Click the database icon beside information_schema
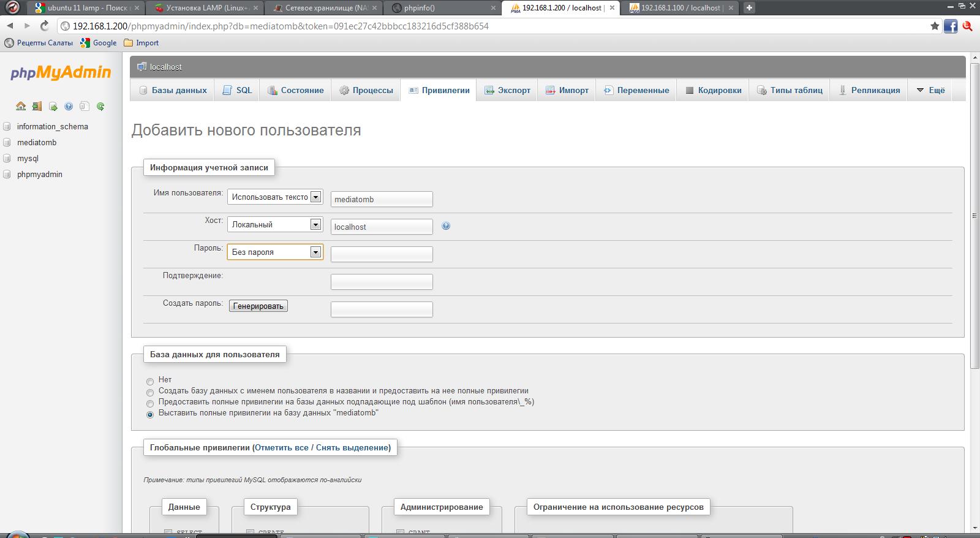 coord(7,127)
